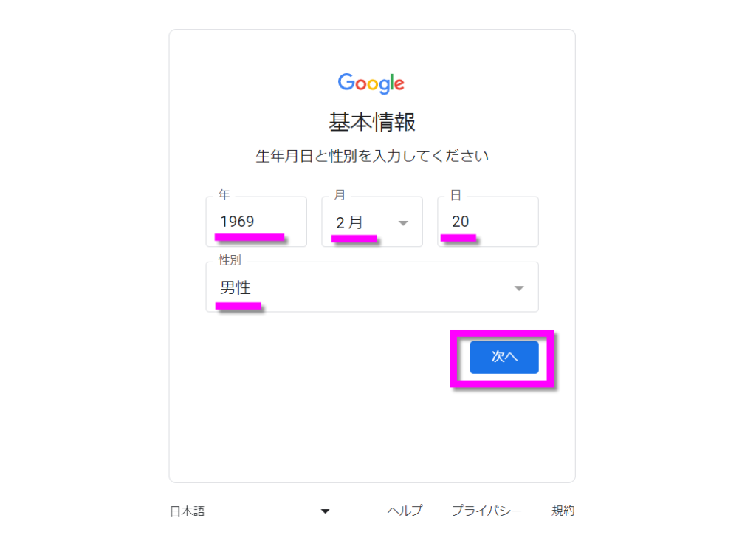Open the gender dropdown showing 男性
Viewport: 756px width, 549px height.
point(372,287)
